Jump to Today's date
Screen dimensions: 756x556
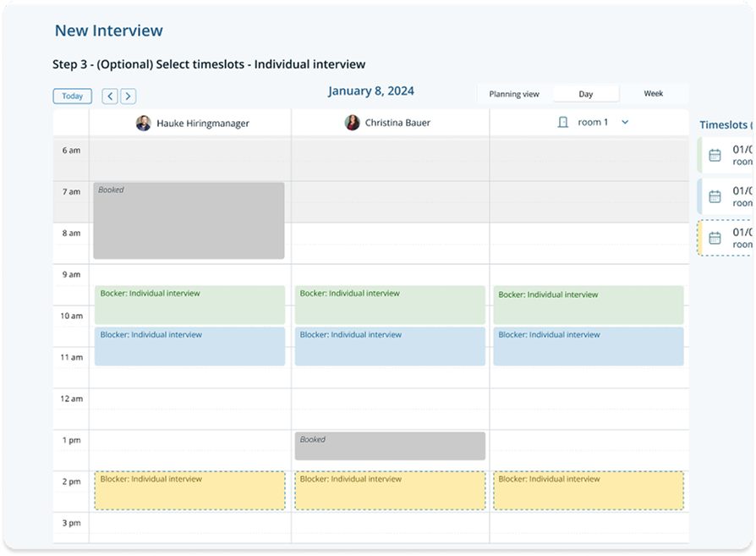click(73, 96)
